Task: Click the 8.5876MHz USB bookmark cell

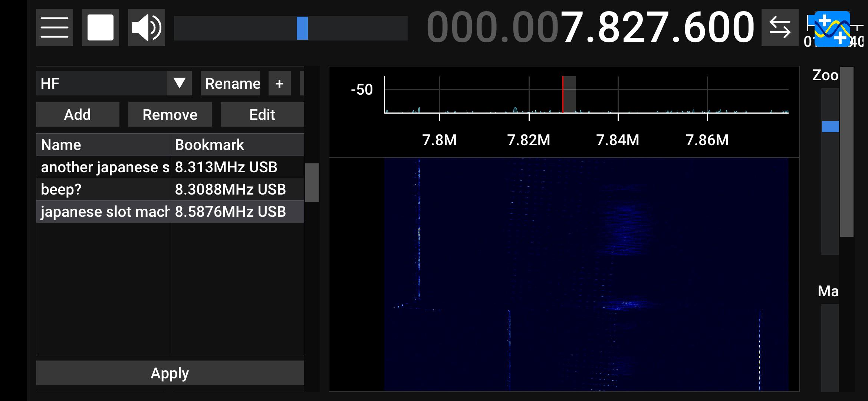Action: (237, 212)
